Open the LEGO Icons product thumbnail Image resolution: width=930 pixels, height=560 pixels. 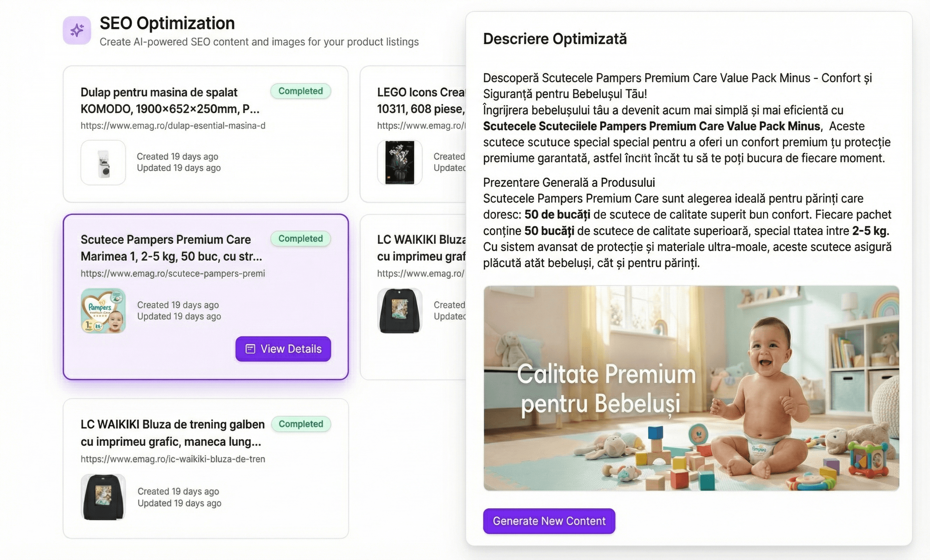pos(399,162)
